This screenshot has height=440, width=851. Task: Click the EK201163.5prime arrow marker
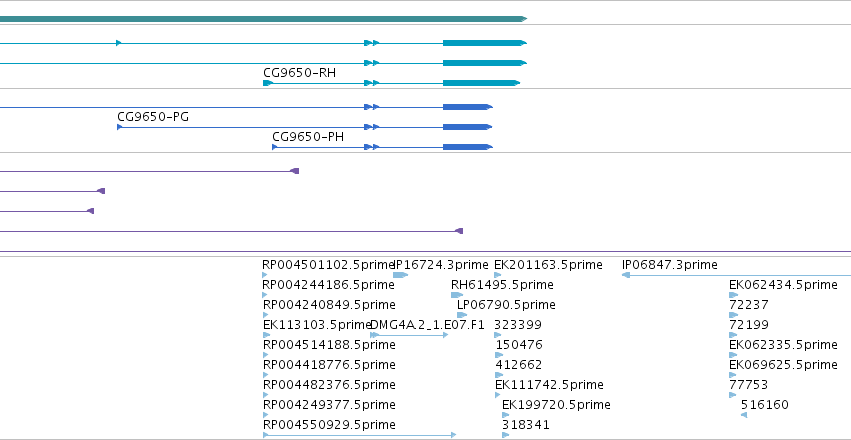click(x=497, y=275)
